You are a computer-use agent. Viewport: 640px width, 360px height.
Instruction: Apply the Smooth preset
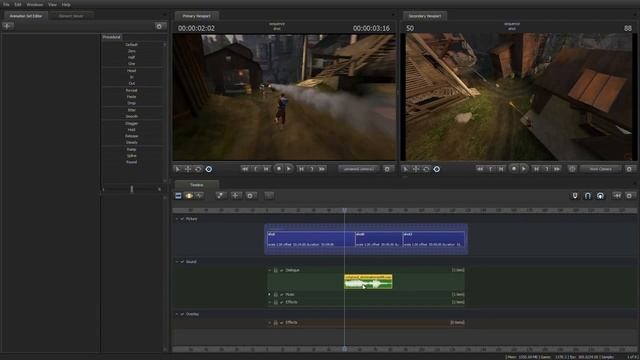point(131,116)
